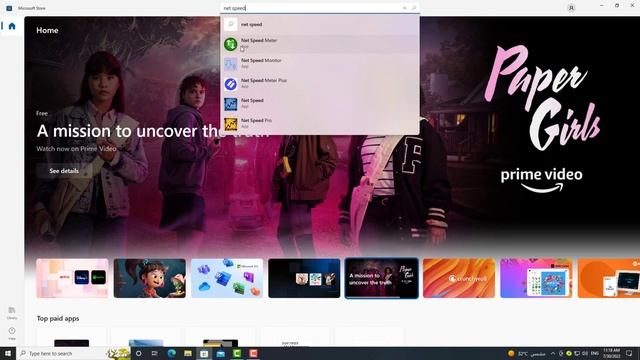Launch Microsoft Edge from the taskbar
The height and width of the screenshot is (360, 640).
[x=171, y=353]
